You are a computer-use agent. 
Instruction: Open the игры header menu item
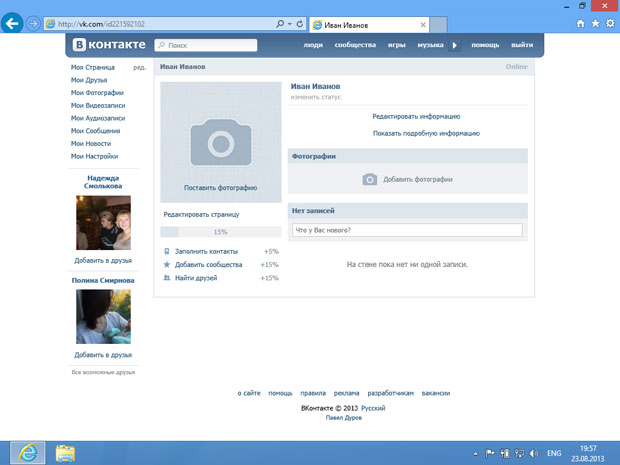coord(397,45)
